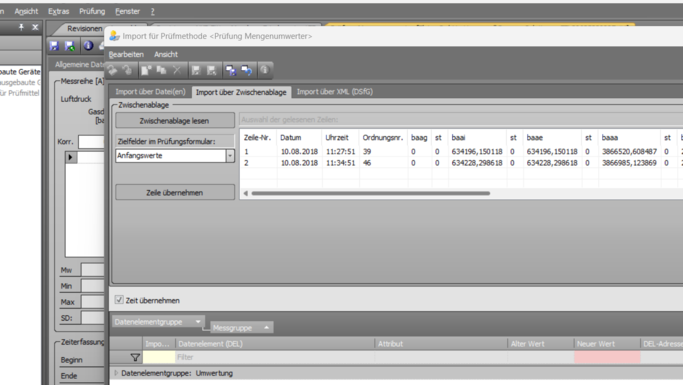The image size is (683, 385).
Task: Click the Neuer Wert column header
Action: [x=607, y=344]
